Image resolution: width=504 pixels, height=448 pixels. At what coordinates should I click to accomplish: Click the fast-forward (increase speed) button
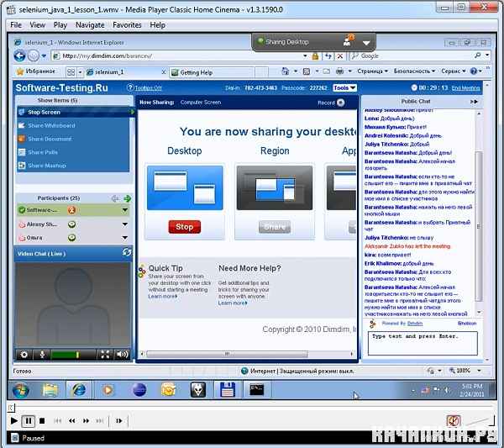point(86,420)
